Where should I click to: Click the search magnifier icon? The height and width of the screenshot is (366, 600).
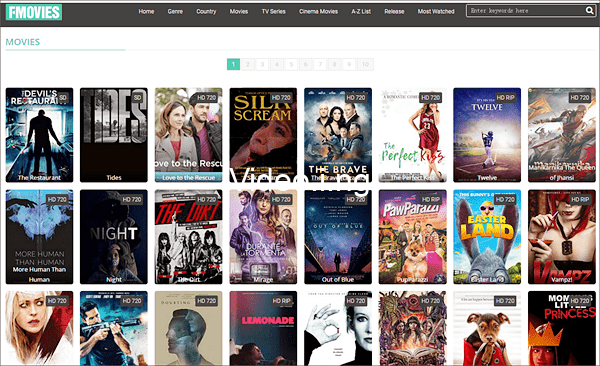point(589,11)
